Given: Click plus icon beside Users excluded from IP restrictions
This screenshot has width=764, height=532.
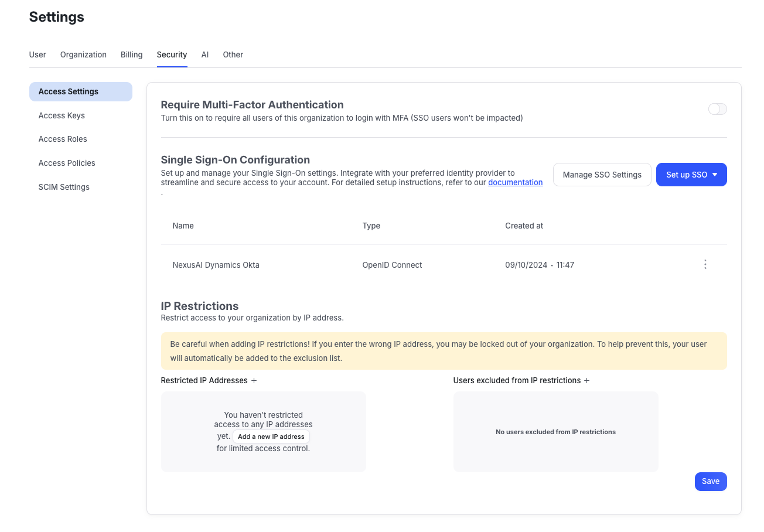Looking at the screenshot, I should click(x=586, y=381).
